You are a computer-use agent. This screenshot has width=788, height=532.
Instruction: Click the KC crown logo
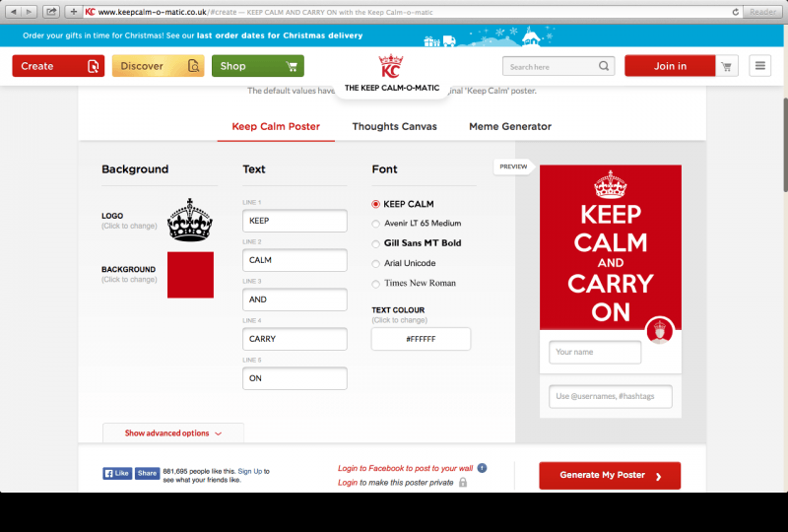coord(391,66)
